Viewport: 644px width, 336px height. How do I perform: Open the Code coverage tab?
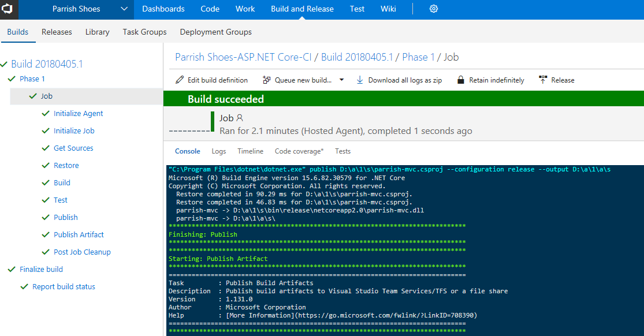(299, 151)
